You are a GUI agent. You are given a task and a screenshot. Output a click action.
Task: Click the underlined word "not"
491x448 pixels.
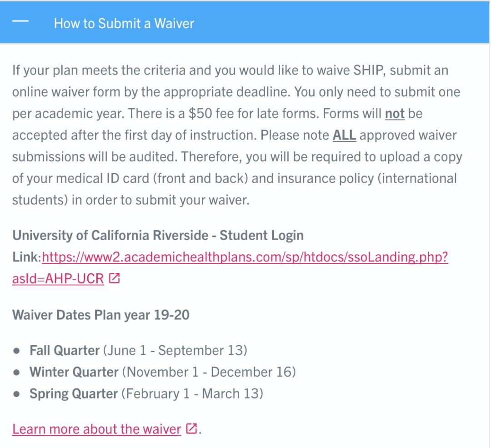pyautogui.click(x=395, y=113)
